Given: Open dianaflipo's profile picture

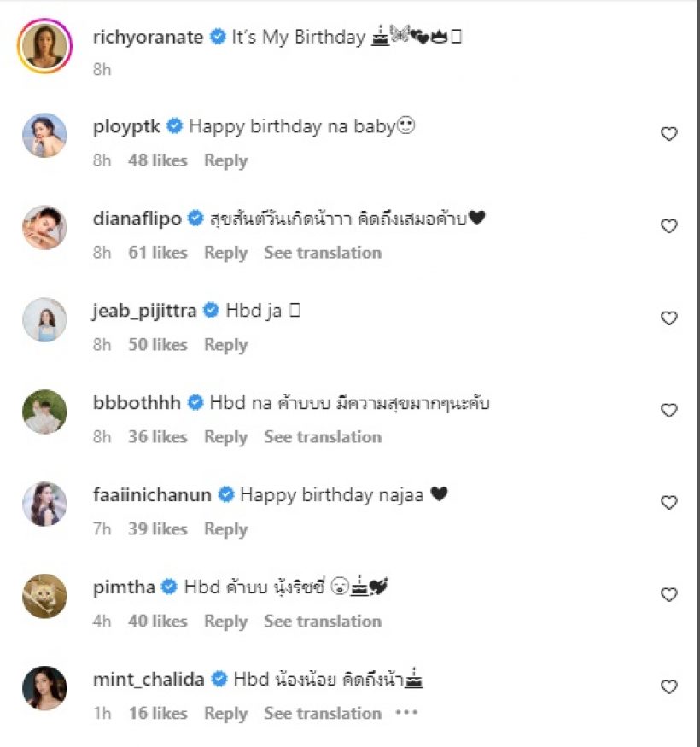Looking at the screenshot, I should [x=44, y=227].
